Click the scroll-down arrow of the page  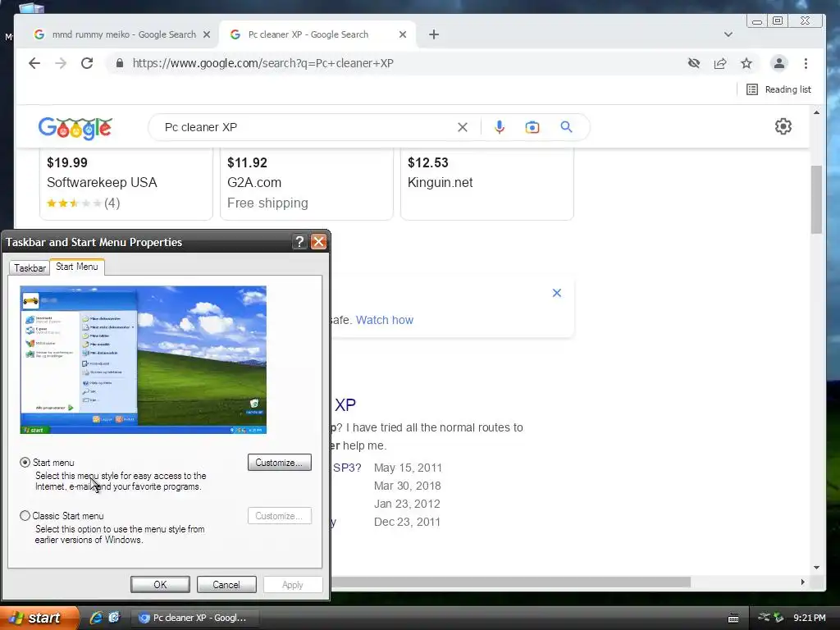pyautogui.click(x=816, y=568)
